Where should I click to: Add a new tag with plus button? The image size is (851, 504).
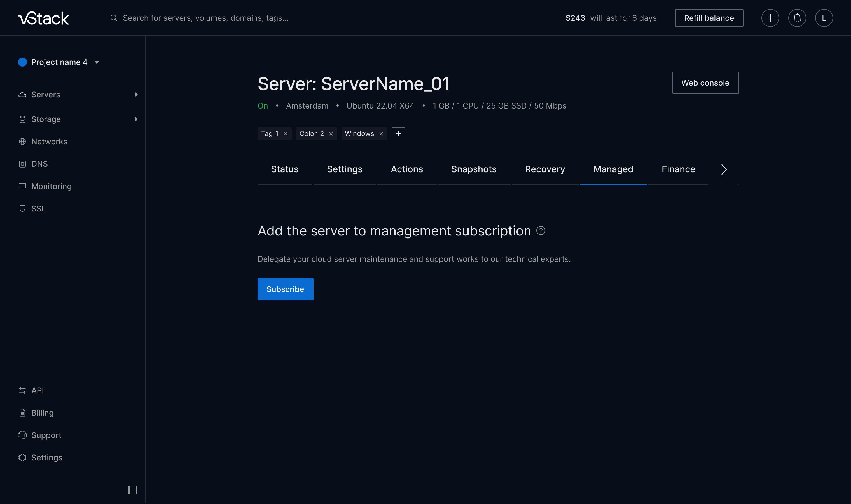(398, 134)
